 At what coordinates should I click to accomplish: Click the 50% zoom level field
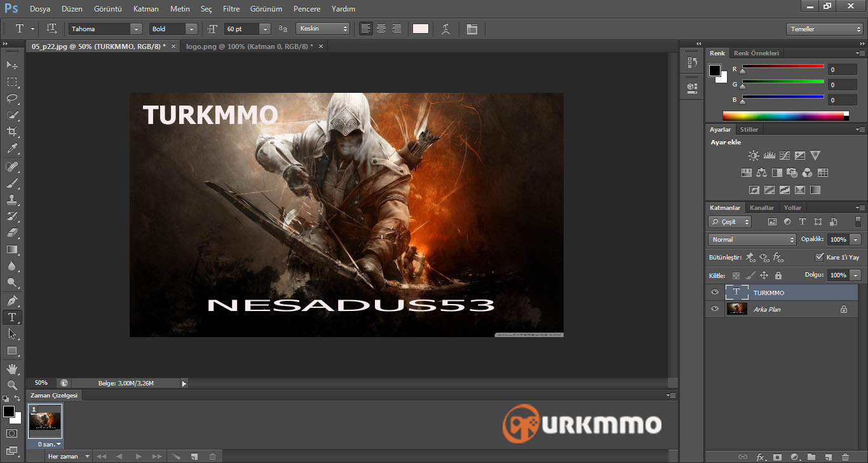[x=41, y=383]
